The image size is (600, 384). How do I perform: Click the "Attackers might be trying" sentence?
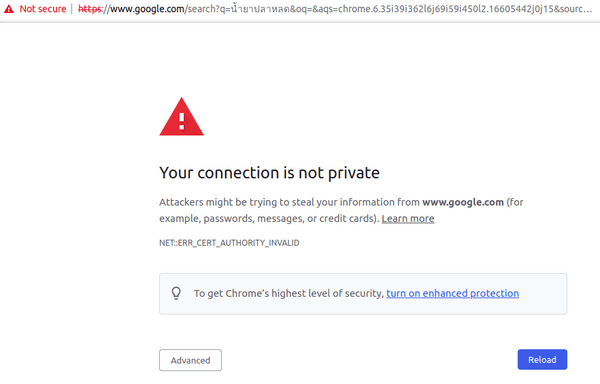point(341,202)
